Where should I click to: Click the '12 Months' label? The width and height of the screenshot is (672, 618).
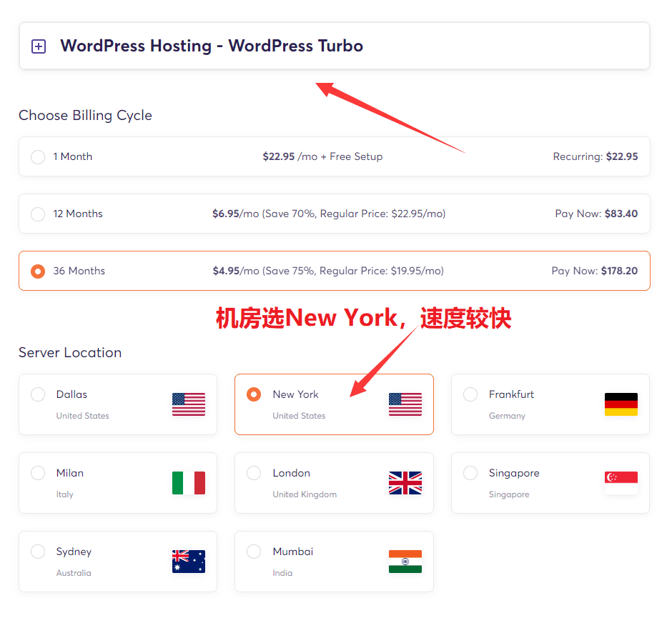click(78, 214)
